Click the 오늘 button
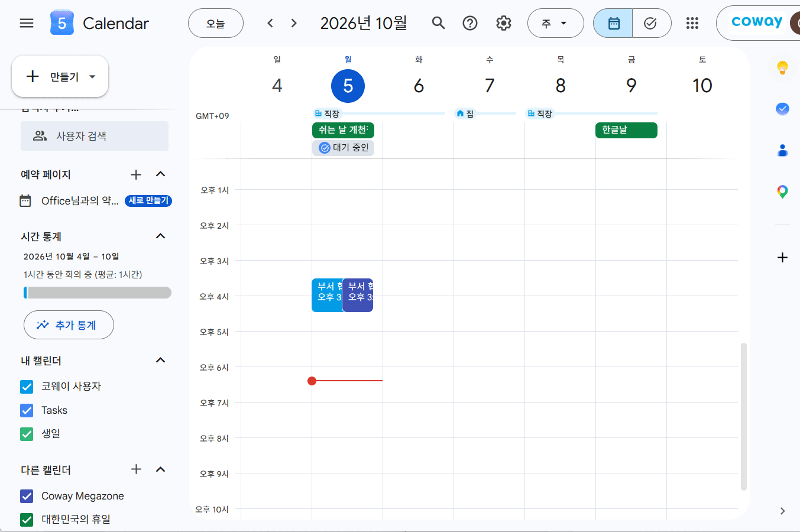This screenshot has width=800, height=532. coord(216,23)
